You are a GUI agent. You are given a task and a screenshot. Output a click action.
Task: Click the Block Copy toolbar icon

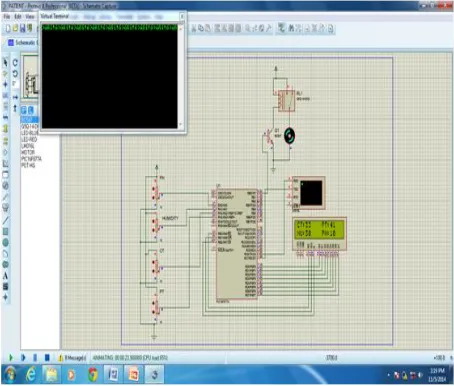pyautogui.click(x=217, y=29)
